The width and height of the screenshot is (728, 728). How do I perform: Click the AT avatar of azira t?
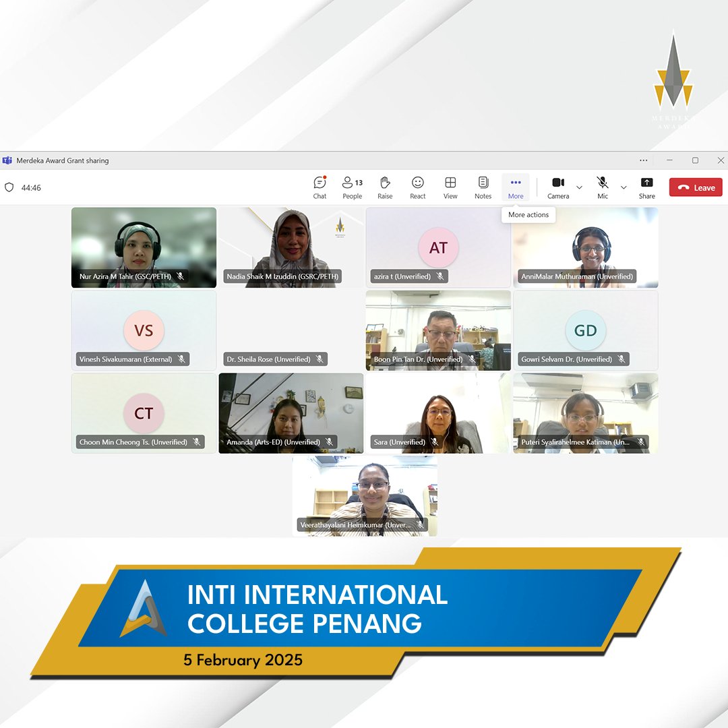tap(438, 247)
